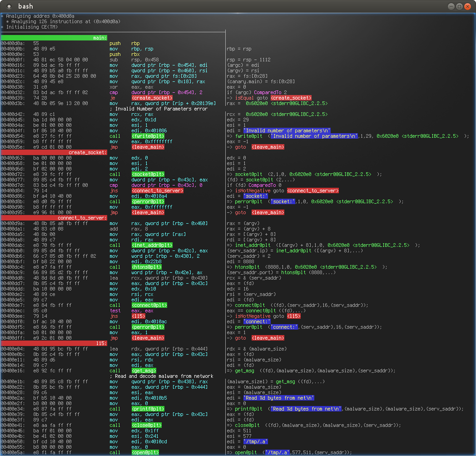The height and width of the screenshot is (456, 476).
Task: Click the 'test' mnemonic at 00400dec
Action: [115, 311]
